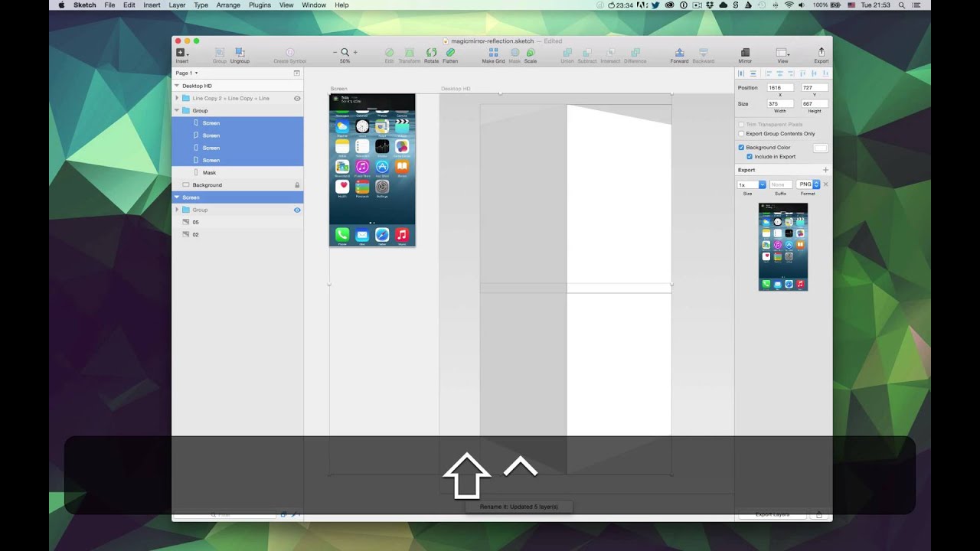Check Export Group Contents Only
Screen dimensions: 980x551
[x=741, y=134]
